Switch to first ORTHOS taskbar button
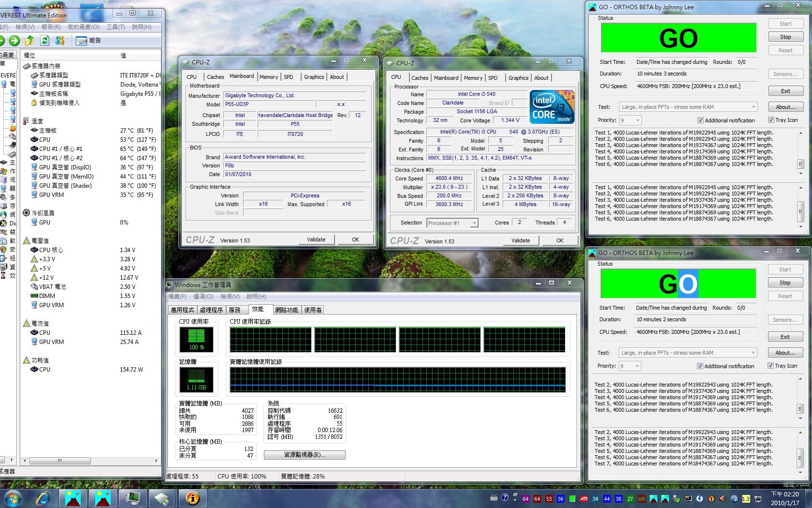 (x=73, y=498)
